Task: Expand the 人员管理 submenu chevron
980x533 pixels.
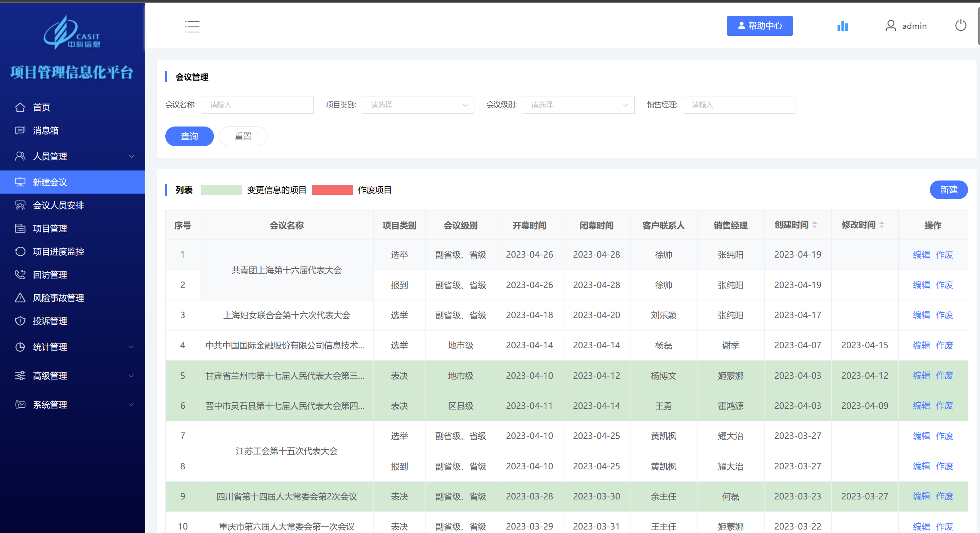Action: 131,156
